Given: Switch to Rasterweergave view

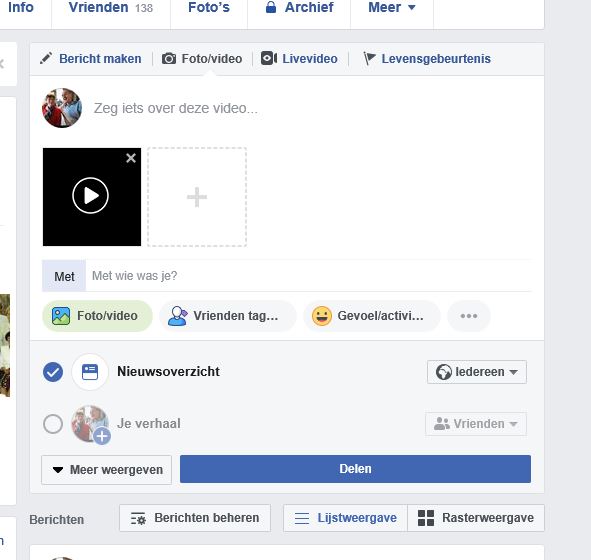Looking at the screenshot, I should (x=476, y=518).
